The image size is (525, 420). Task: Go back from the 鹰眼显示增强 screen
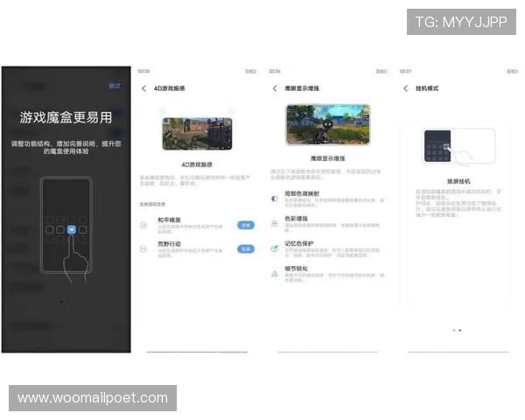275,88
